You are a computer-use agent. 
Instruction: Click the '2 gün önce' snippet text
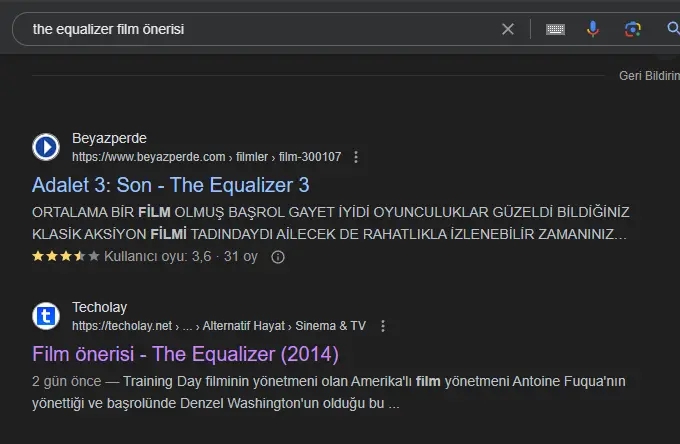coord(66,382)
